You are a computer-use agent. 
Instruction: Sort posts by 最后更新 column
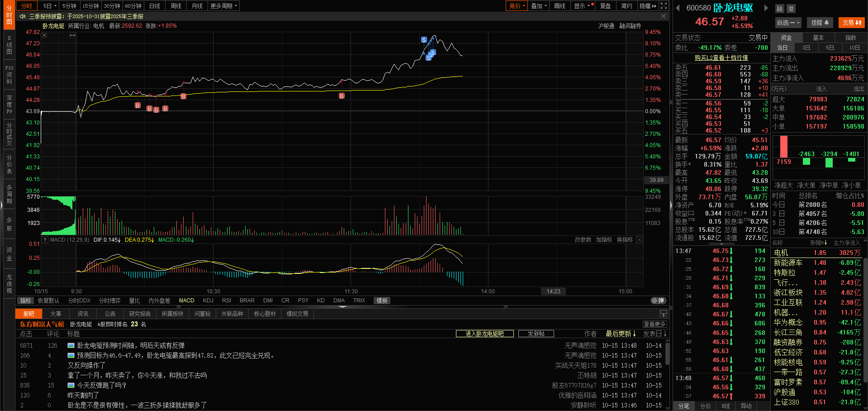(x=621, y=334)
